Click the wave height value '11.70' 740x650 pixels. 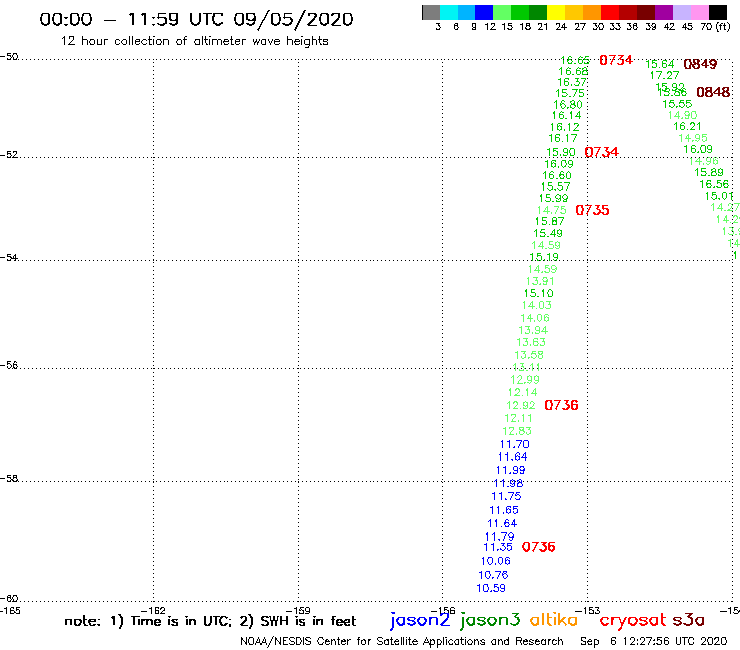coord(515,444)
